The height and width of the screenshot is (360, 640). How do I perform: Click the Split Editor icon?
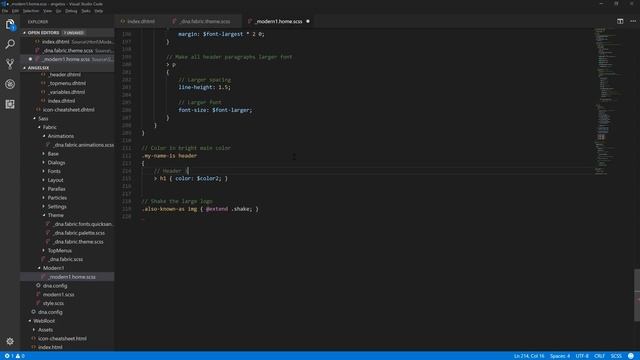pyautogui.click(x=620, y=21)
